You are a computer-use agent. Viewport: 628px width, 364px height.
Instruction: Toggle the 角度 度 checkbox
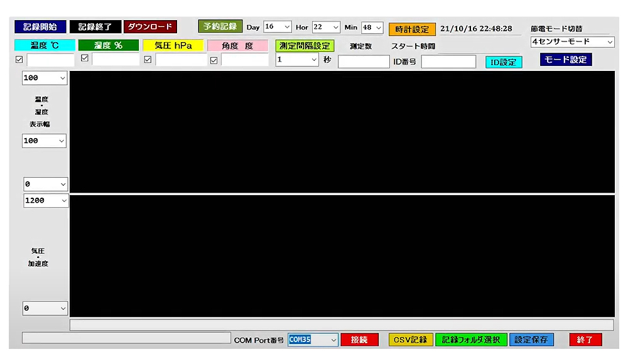[214, 60]
